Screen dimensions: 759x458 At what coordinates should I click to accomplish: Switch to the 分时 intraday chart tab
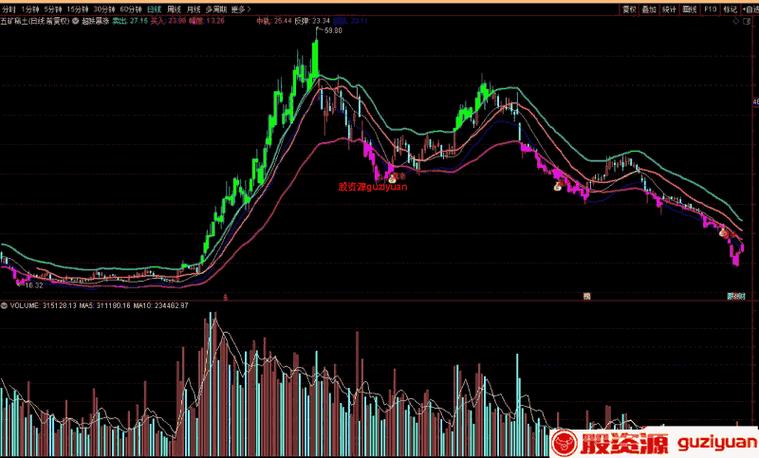9,9
